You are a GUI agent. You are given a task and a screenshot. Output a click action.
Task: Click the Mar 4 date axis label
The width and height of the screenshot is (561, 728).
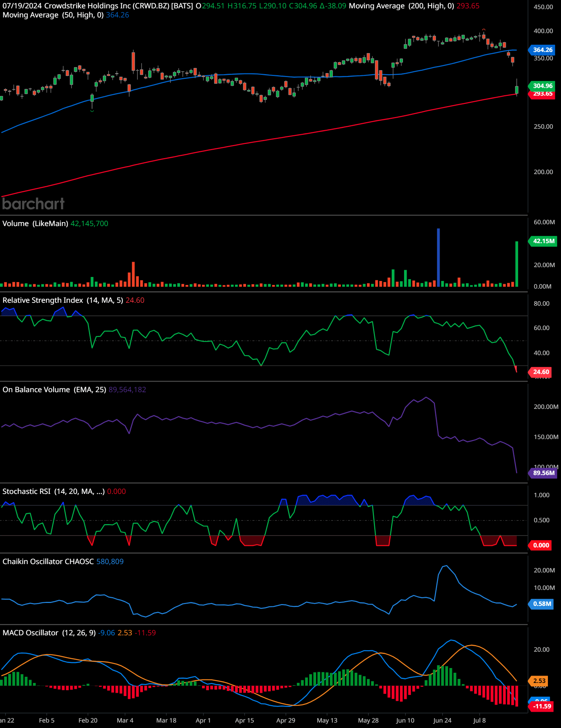[125, 720]
